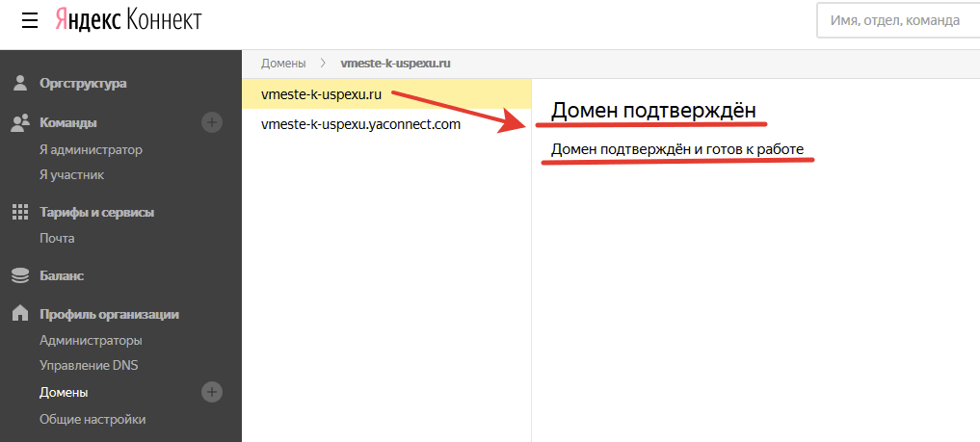Viewport: 980px width, 442px height.
Task: Click the Команды group icon
Action: pos(19,122)
